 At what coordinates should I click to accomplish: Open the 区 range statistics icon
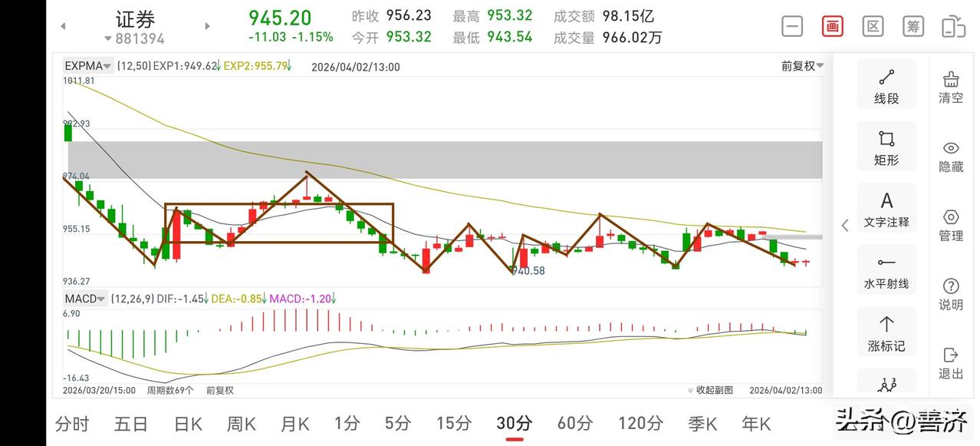[x=873, y=26]
